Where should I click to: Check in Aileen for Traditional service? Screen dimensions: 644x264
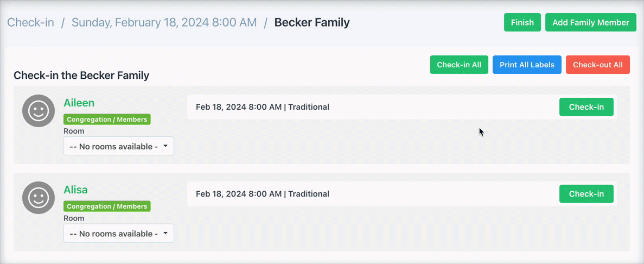586,107
